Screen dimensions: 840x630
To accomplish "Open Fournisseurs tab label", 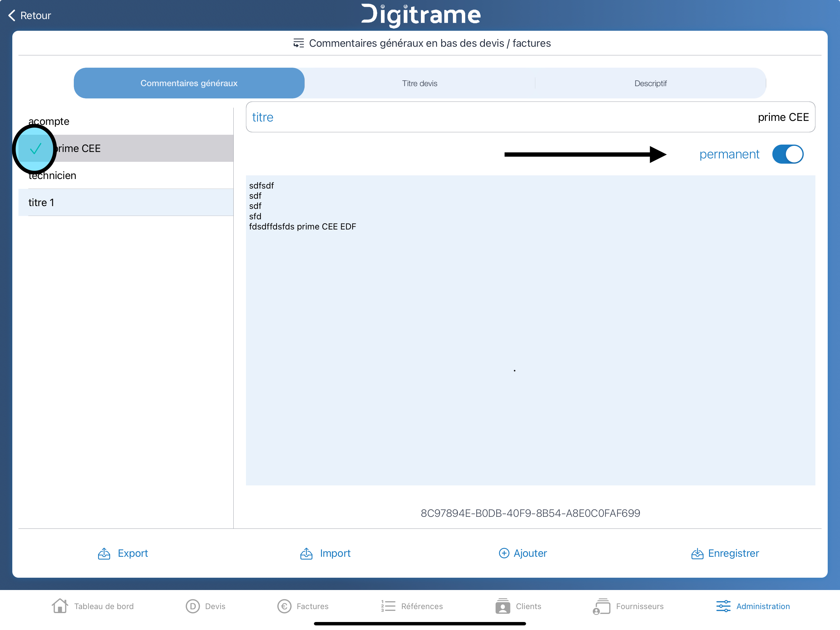I will click(x=640, y=606).
